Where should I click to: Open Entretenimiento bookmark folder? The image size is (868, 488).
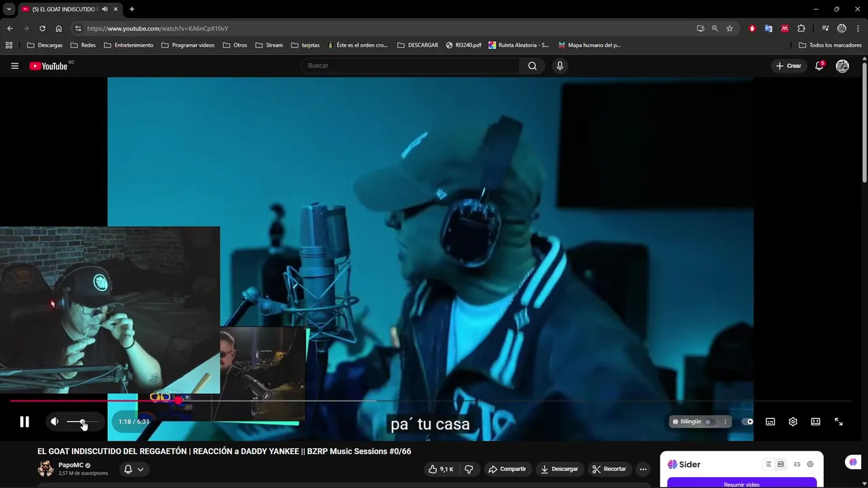coord(128,45)
